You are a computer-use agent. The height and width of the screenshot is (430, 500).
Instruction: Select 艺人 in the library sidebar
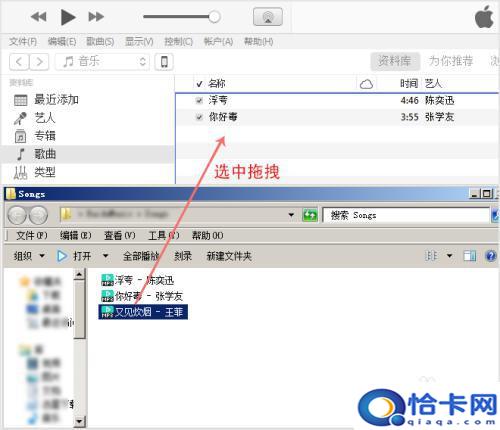tap(45, 118)
